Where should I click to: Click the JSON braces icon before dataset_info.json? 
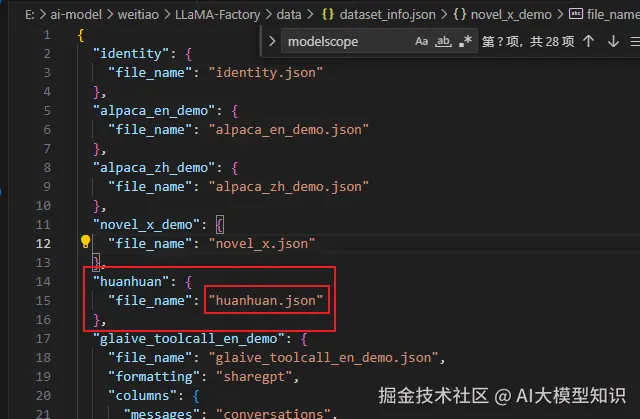(x=328, y=15)
